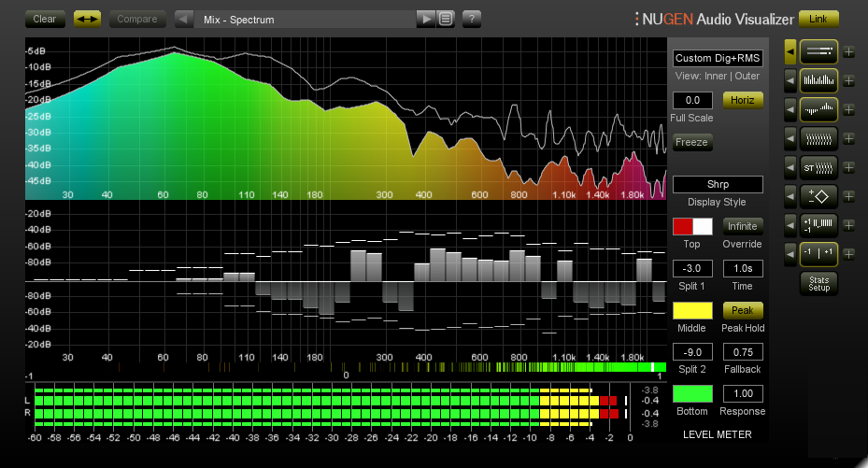
Task: Go to previous preset with left arrow
Action: click(x=183, y=19)
